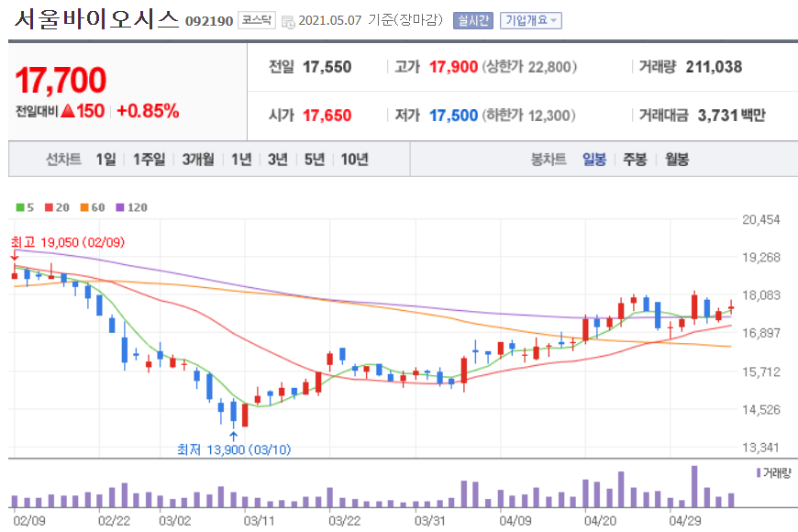Click the 04/29 date axis label
This screenshot has height=532, width=798.
pyautogui.click(x=685, y=521)
